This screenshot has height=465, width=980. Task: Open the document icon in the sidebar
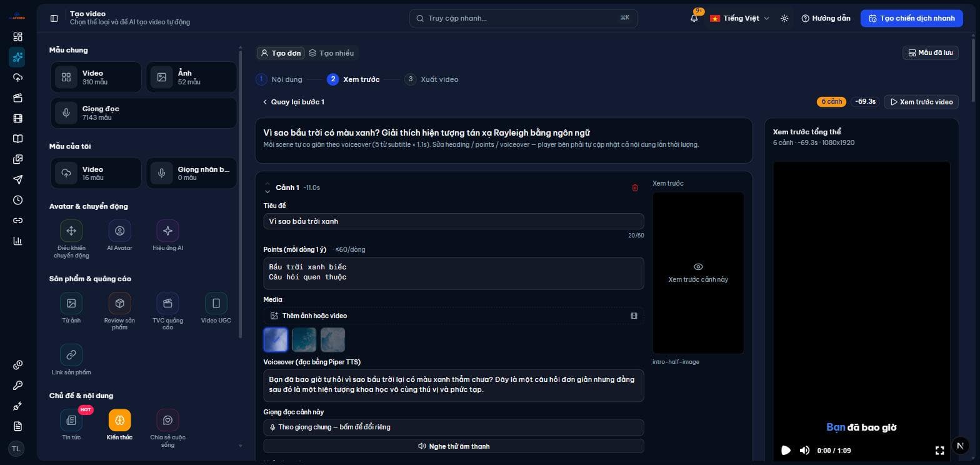(x=17, y=426)
